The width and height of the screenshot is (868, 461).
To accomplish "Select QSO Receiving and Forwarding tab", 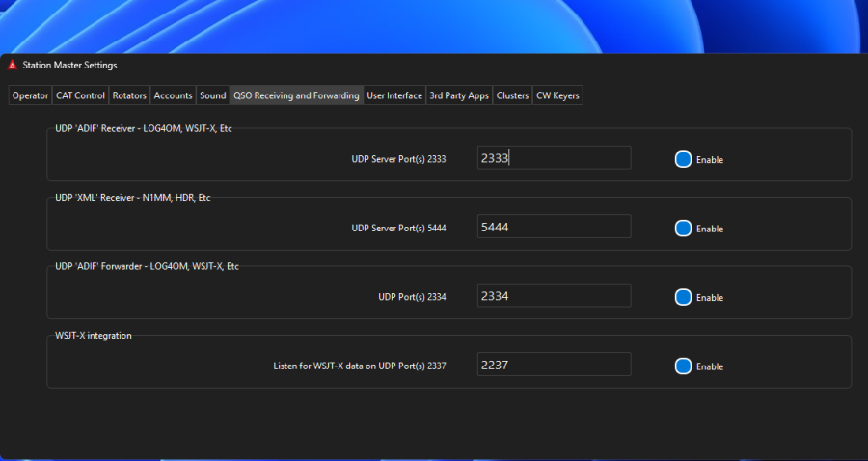I will pos(296,95).
